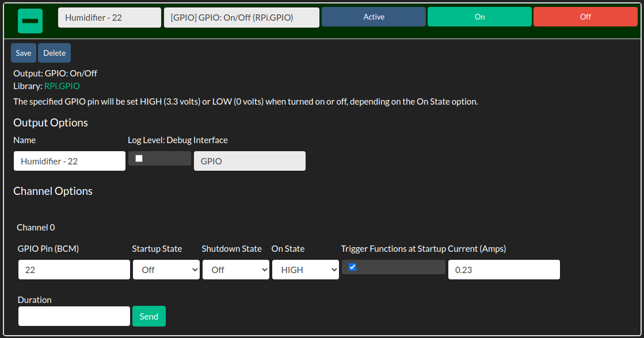Edit the GPIO Pin (BCM) field
The width and height of the screenshot is (644, 338).
point(74,270)
